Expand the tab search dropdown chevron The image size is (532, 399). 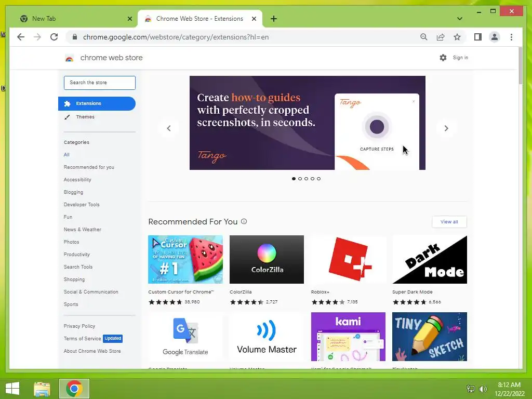tap(460, 19)
